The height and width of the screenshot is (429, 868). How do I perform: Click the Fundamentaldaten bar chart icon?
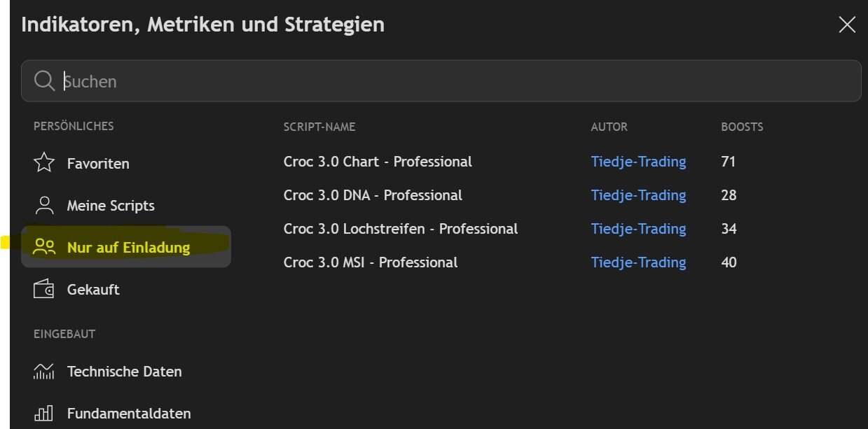click(x=44, y=413)
